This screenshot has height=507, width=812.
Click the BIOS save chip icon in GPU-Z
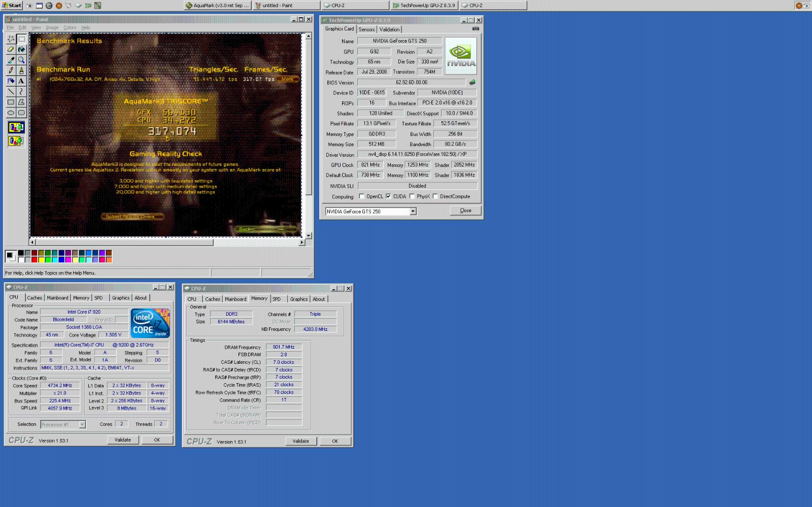472,82
